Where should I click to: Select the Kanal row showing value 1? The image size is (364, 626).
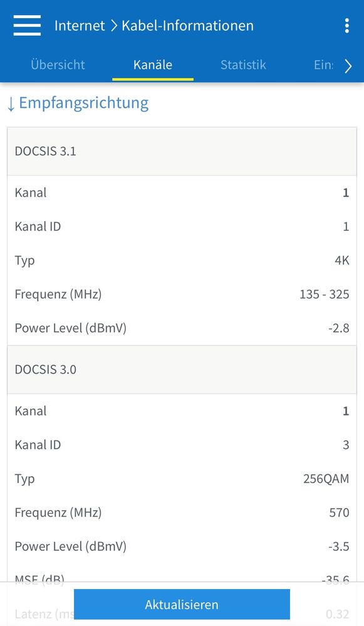(182, 192)
